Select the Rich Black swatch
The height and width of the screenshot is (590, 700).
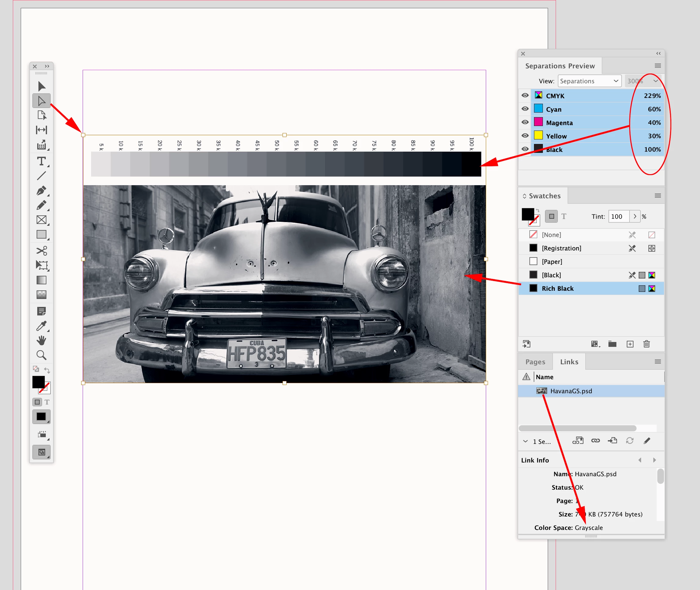pyautogui.click(x=557, y=288)
